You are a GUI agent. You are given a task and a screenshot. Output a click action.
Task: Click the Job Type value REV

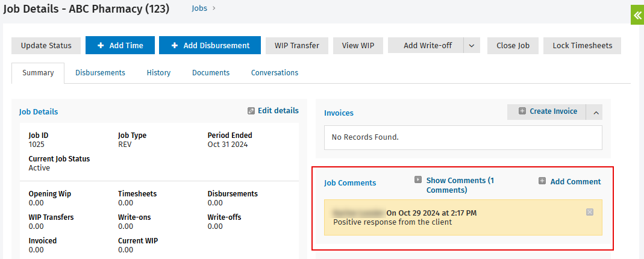point(125,145)
